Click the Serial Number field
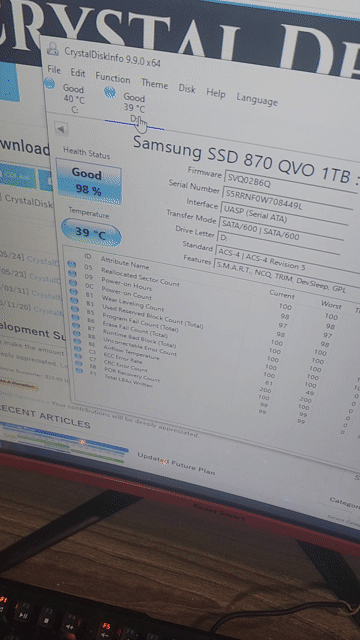Image resolution: width=360 pixels, height=640 pixels. pos(286,199)
